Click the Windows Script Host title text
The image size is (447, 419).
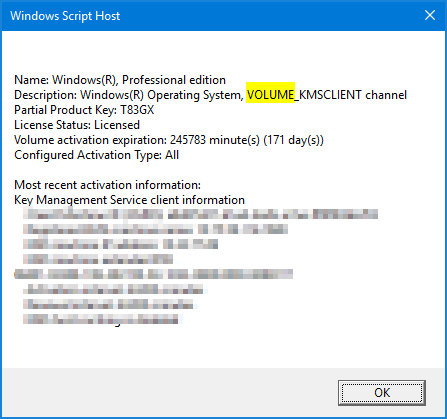65,16
